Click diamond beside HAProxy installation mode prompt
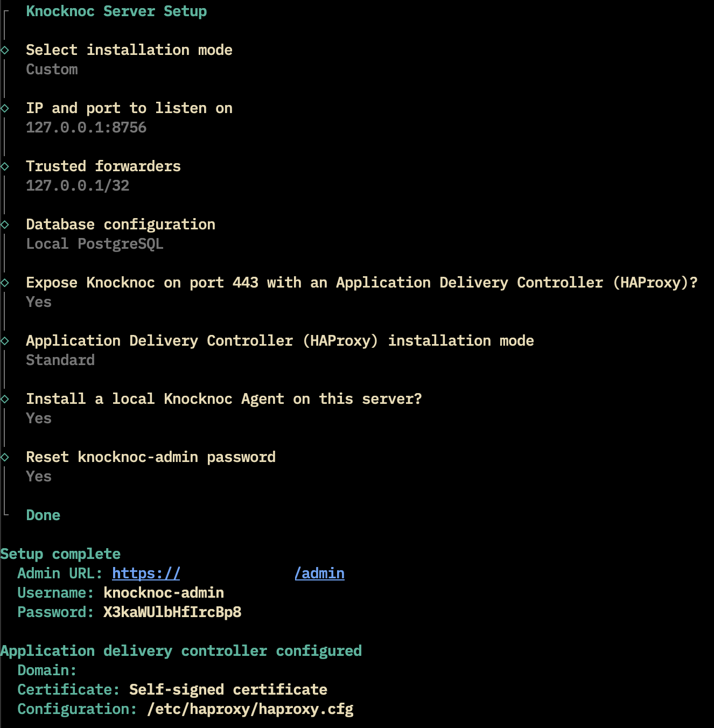Screen dimensions: 714x728 pos(5,341)
